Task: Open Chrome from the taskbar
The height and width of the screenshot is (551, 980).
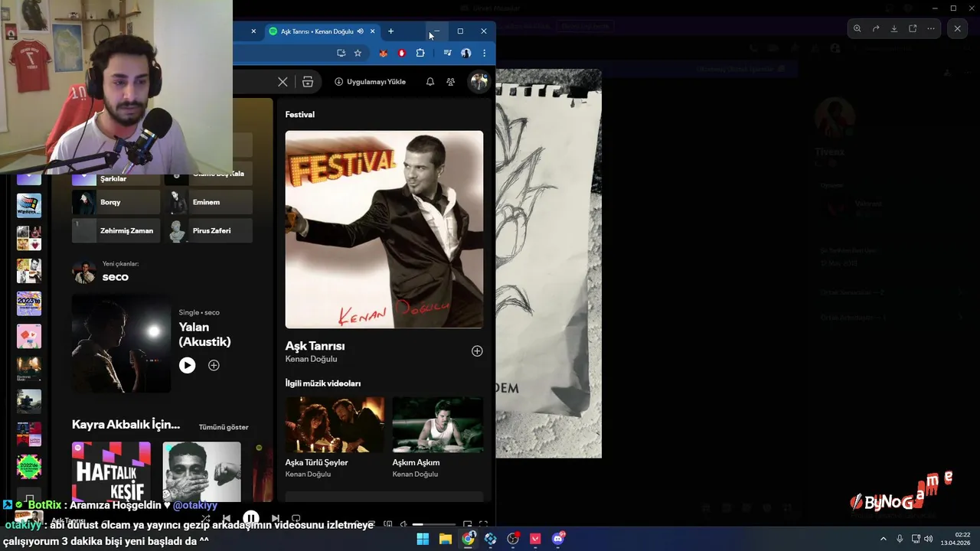Action: coord(468,539)
